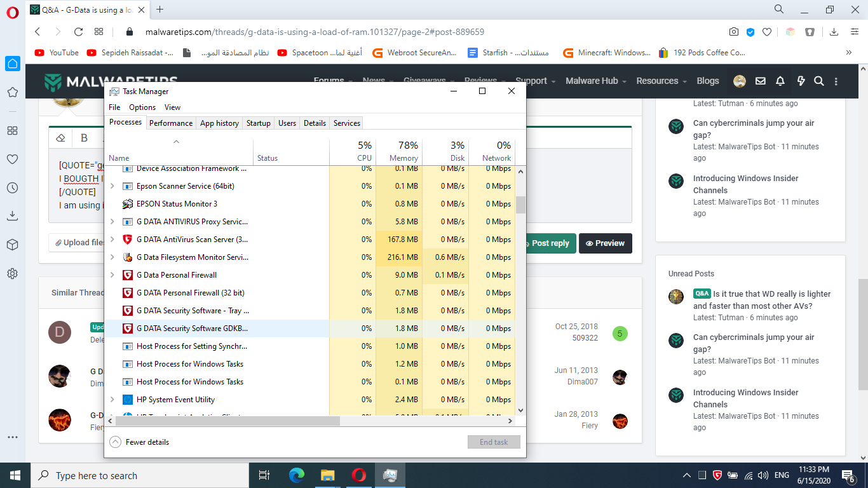
Task: Bookmark page with address bar heart icon
Action: point(767,32)
